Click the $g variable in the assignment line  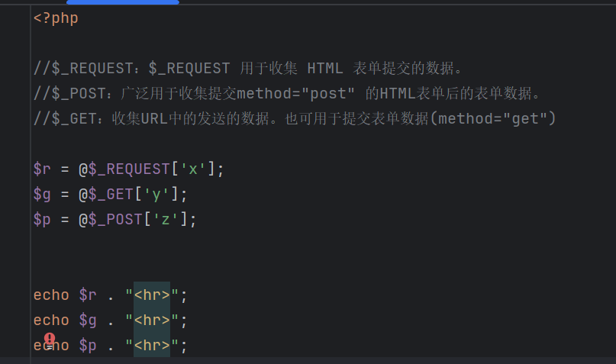pyautogui.click(x=42, y=195)
